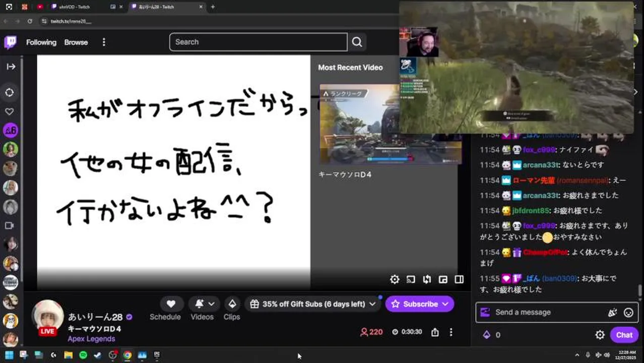This screenshot has width=644, height=363.
Task: Open Spotify from the taskbar
Action: click(x=83, y=355)
